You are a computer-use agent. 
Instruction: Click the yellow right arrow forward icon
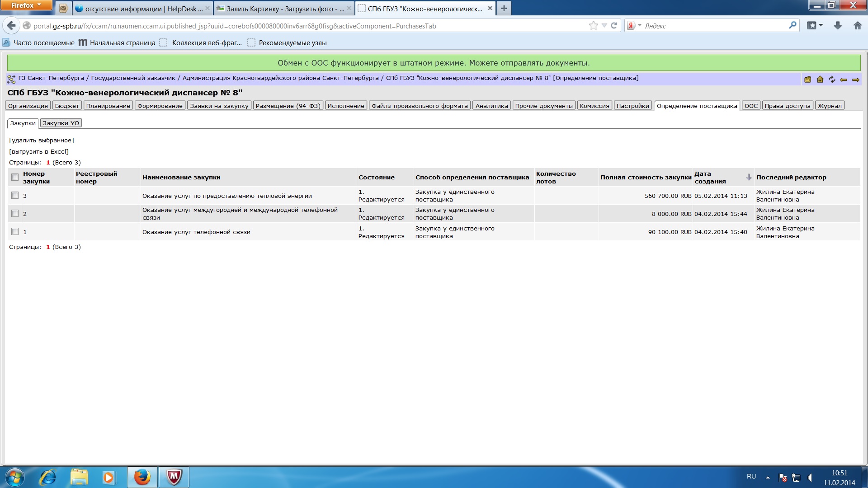856,80
